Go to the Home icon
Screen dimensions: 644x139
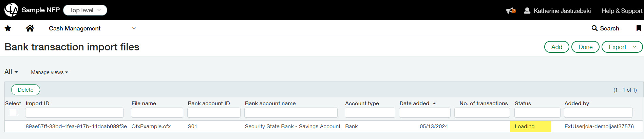pyautogui.click(x=30, y=28)
